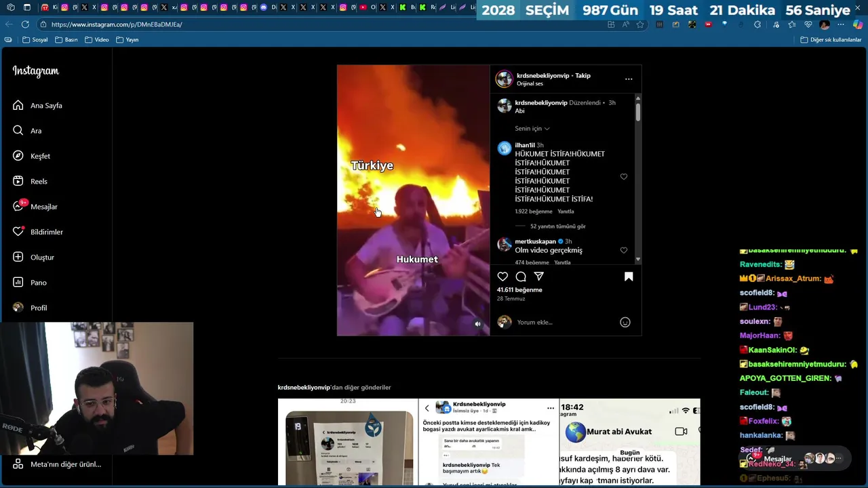Like mertkuskapan's comment
868x488 pixels.
[x=624, y=250]
